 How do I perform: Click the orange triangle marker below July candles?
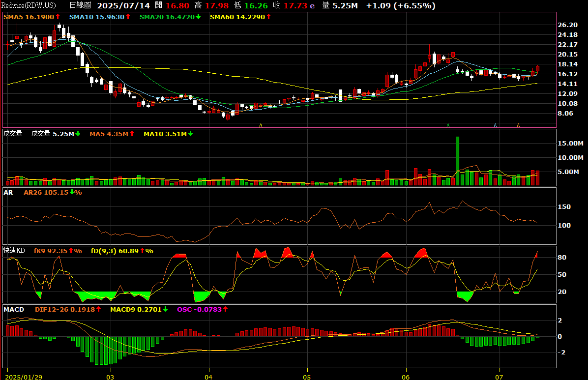click(518, 126)
